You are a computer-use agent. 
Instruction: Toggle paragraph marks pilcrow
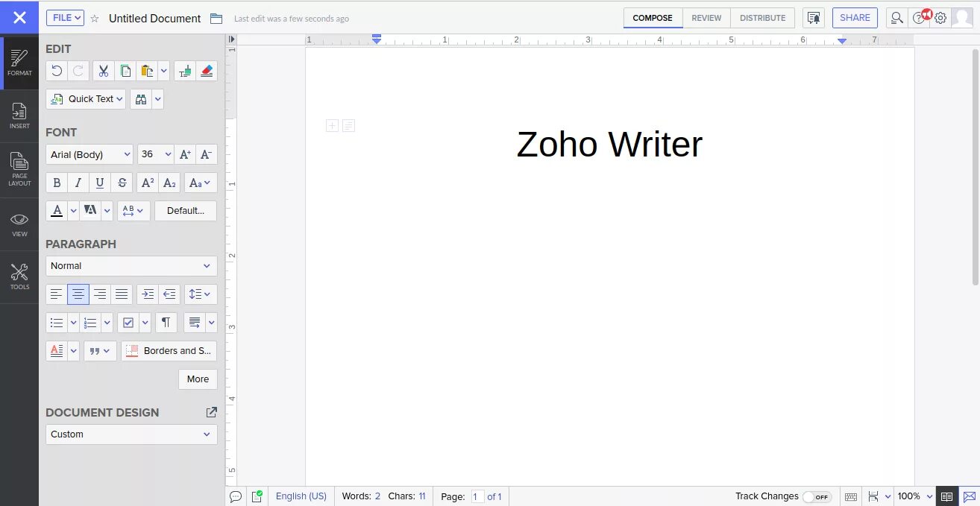pyautogui.click(x=166, y=323)
